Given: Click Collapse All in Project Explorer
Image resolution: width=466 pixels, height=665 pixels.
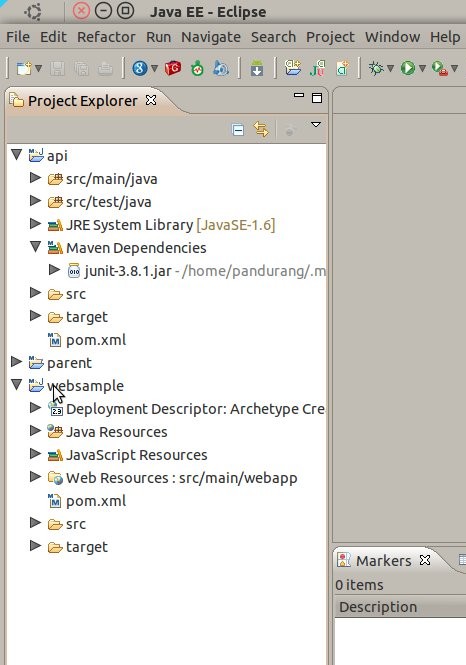Looking at the screenshot, I should tap(238, 129).
